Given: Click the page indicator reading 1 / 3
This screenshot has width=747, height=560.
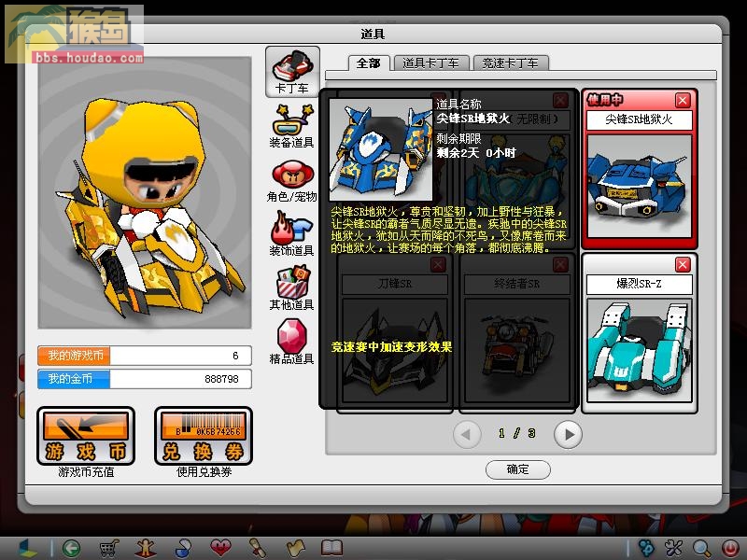Looking at the screenshot, I should point(517,433).
